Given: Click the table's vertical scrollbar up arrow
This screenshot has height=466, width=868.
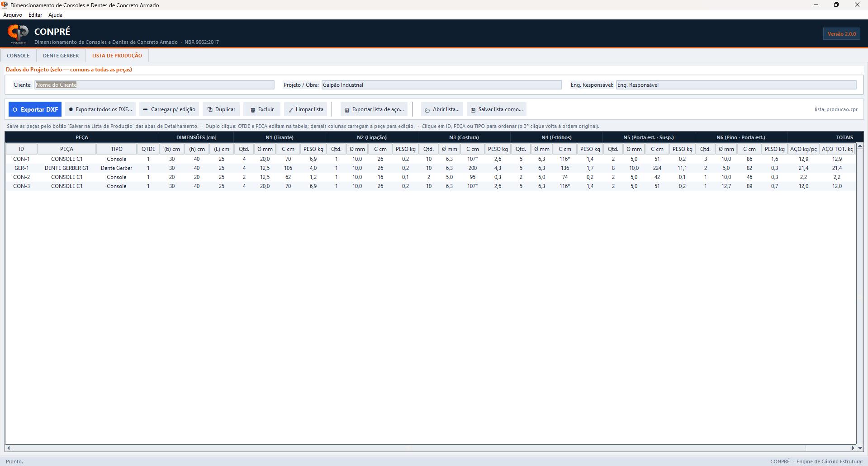Looking at the screenshot, I should tap(860, 146).
